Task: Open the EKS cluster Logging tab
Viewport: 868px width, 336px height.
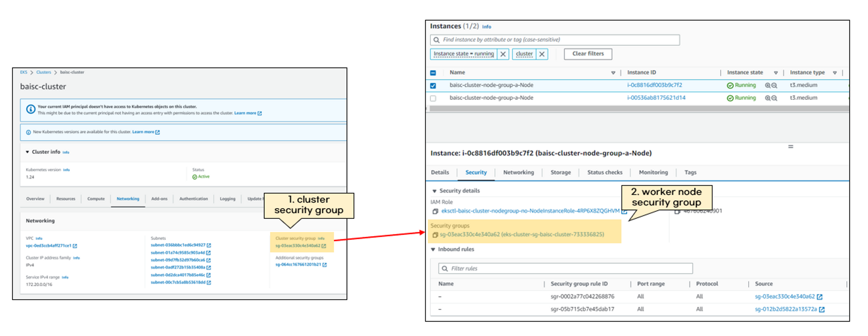Action: coord(227,199)
